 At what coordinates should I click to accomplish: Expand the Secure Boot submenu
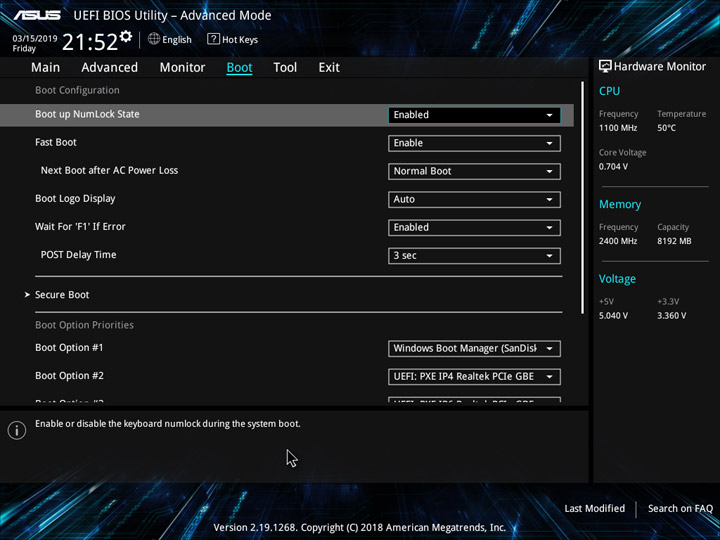62,295
